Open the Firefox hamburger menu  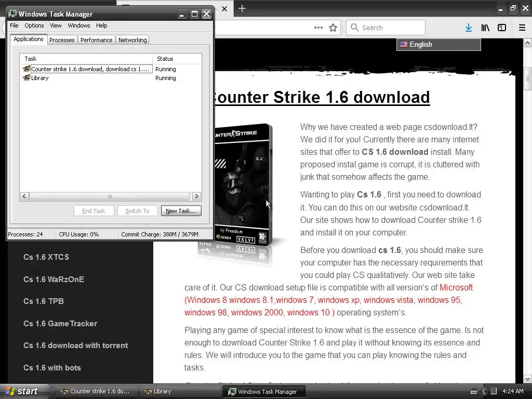pos(522,28)
